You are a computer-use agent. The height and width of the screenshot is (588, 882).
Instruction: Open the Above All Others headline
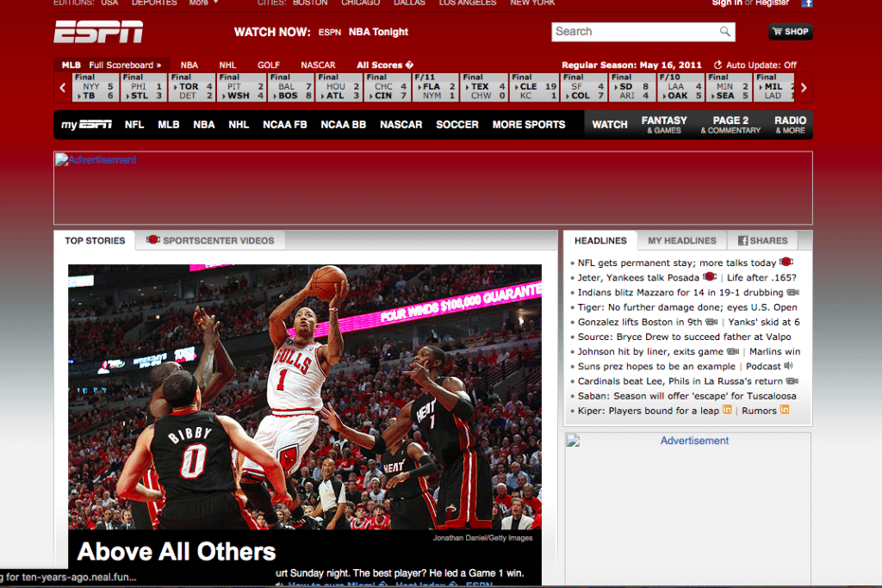176,552
